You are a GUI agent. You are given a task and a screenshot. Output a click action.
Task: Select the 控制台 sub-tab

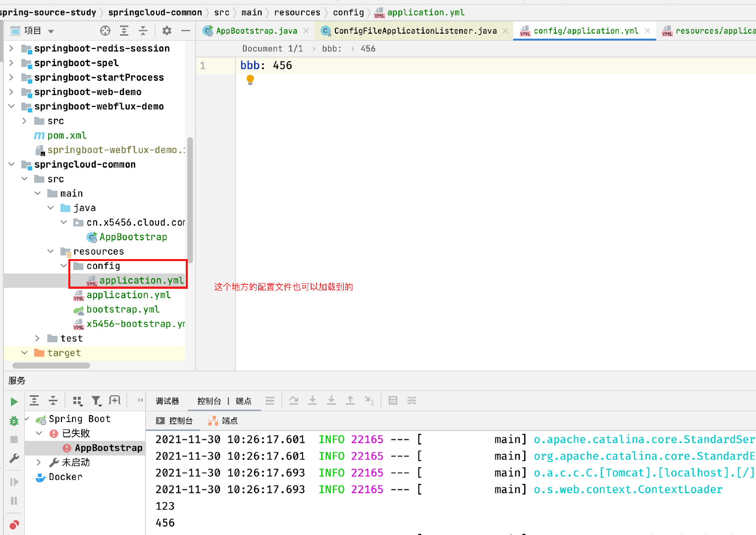tap(174, 421)
